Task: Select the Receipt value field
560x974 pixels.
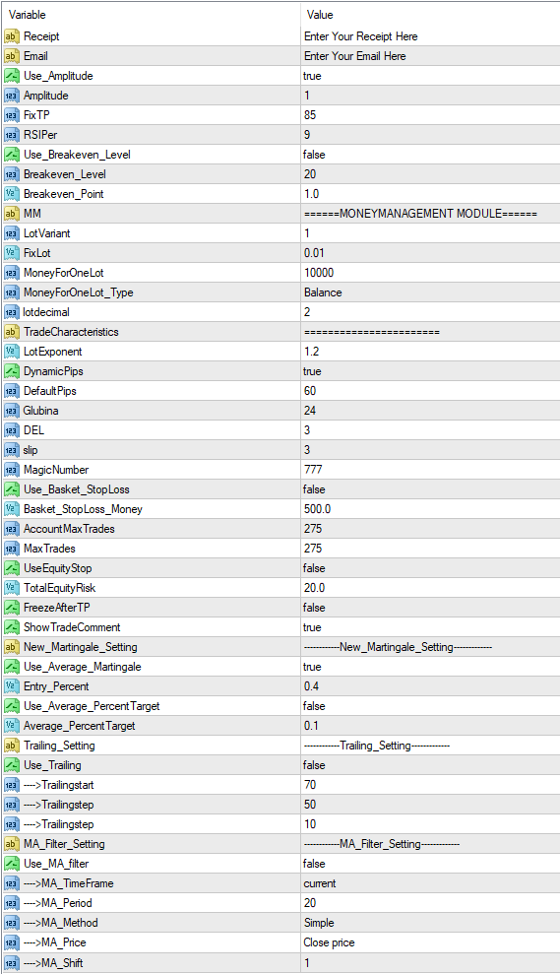Action: pos(430,36)
